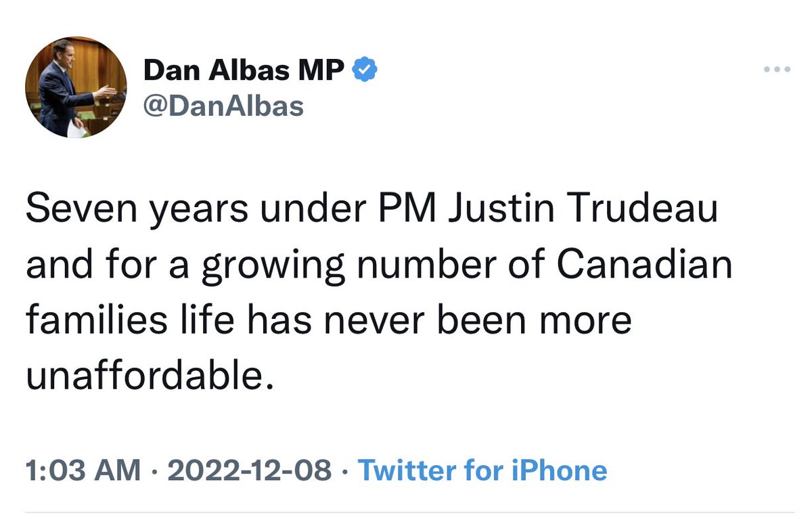Open Dan Albas profile picture

point(76,87)
